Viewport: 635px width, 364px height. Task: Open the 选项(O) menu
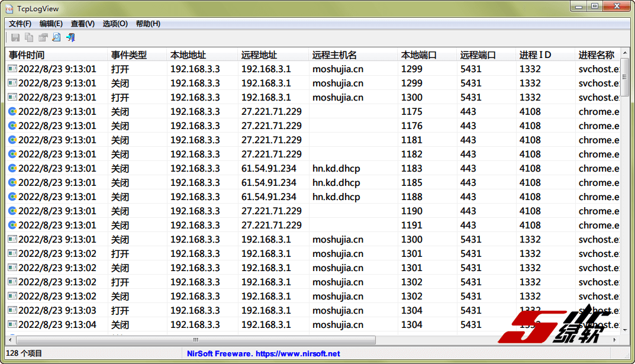click(x=115, y=24)
